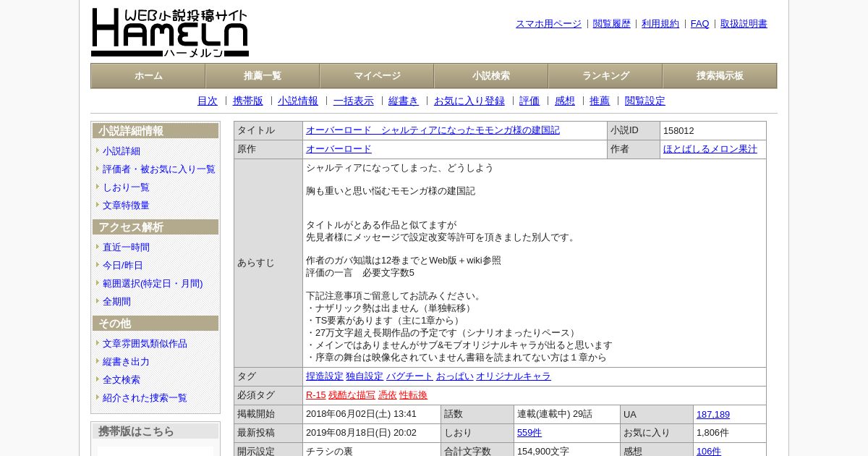Select the R-15 required tag
Image resolution: width=868 pixels, height=456 pixels.
click(x=316, y=395)
